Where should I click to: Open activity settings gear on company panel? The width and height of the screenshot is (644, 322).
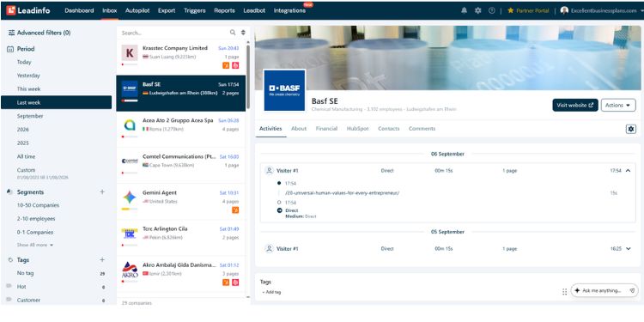click(x=630, y=129)
